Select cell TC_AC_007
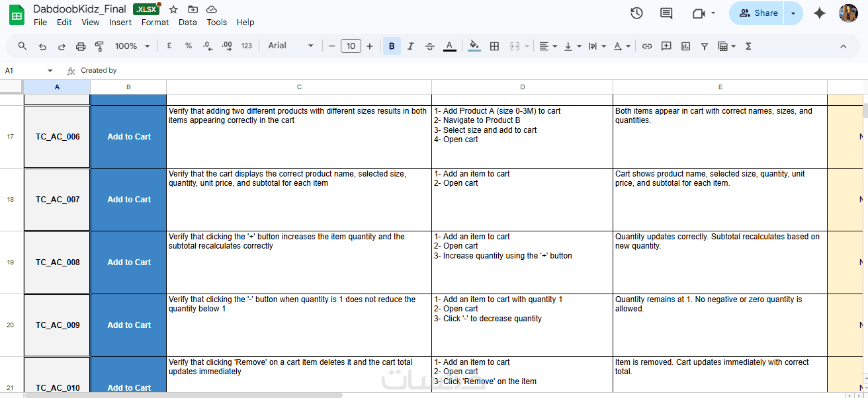The image size is (868, 398). coord(57,200)
